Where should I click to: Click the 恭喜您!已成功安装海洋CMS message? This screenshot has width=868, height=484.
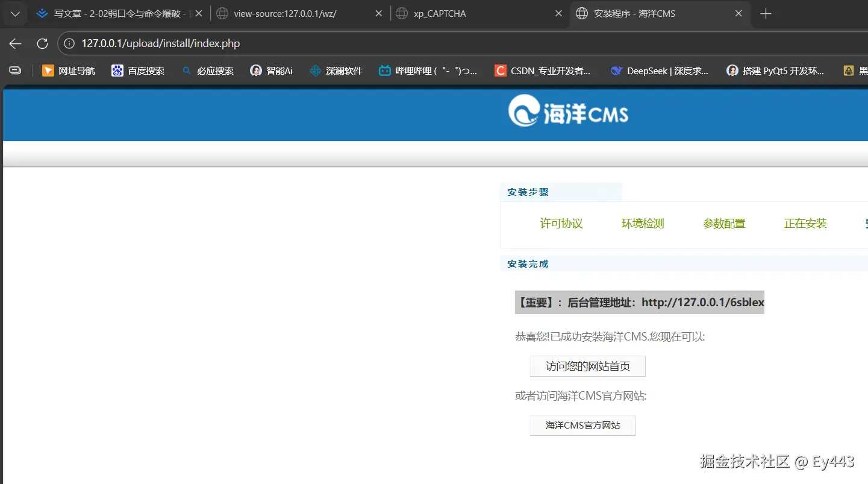click(610, 337)
